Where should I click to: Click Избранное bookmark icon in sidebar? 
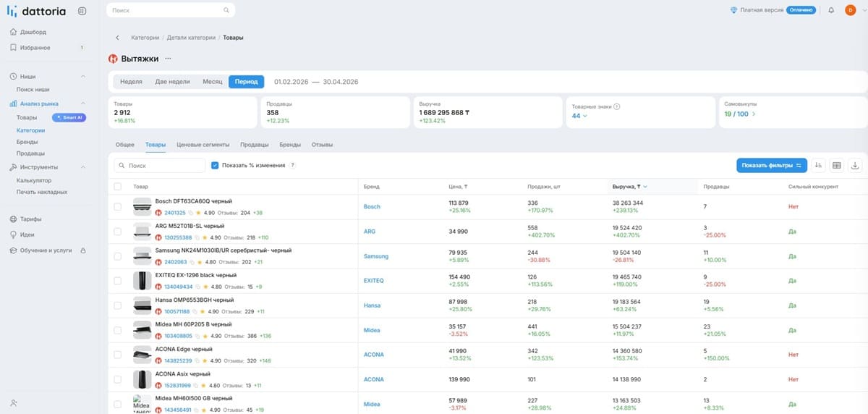click(14, 48)
